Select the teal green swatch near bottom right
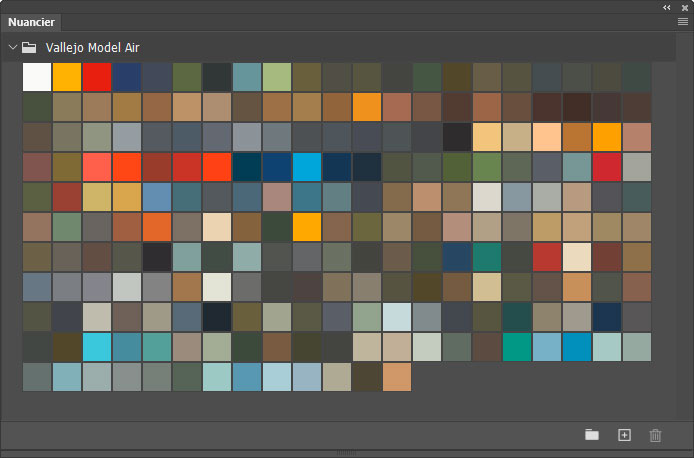 pyautogui.click(x=517, y=347)
